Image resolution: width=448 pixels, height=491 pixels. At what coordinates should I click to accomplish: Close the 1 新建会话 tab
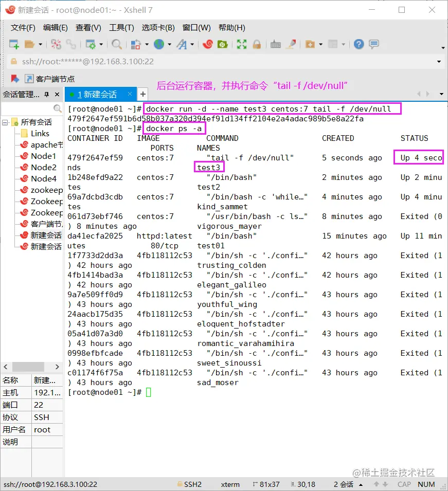pyautogui.click(x=130, y=94)
